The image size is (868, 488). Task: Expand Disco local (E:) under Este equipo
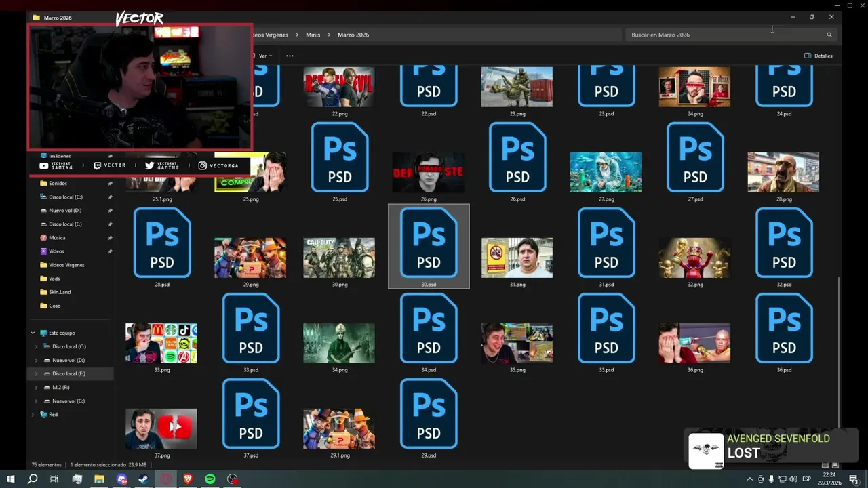37,373
